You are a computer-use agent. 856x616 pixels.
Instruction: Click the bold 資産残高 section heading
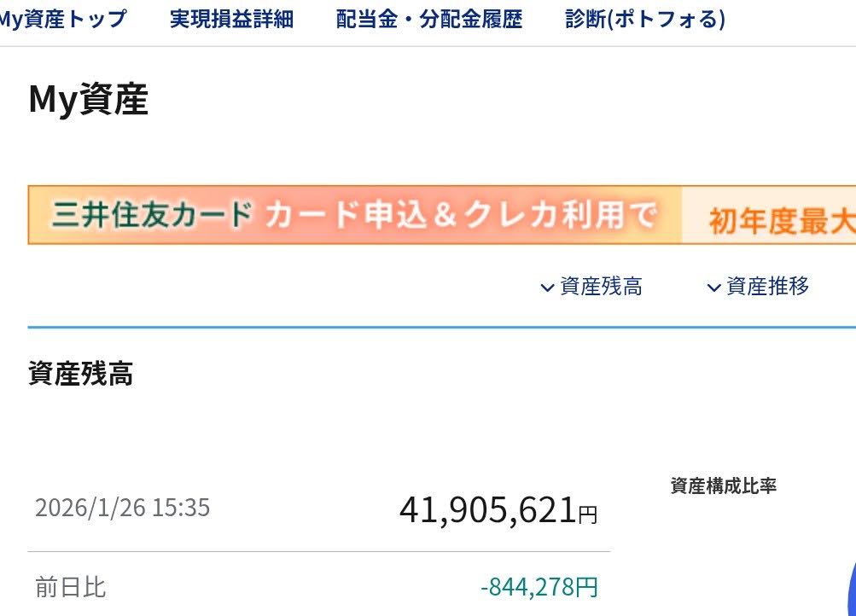coord(80,374)
